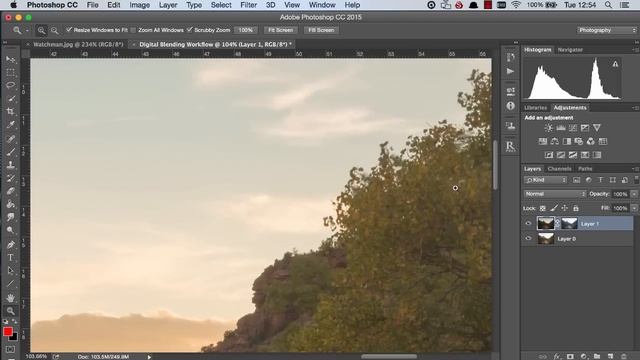
Task: Click the zoom-out magnifier in options bar
Action: (54, 30)
